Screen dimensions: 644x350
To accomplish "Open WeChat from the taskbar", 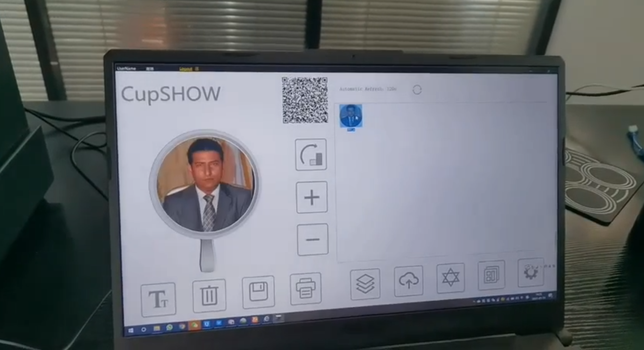I will click(194, 325).
